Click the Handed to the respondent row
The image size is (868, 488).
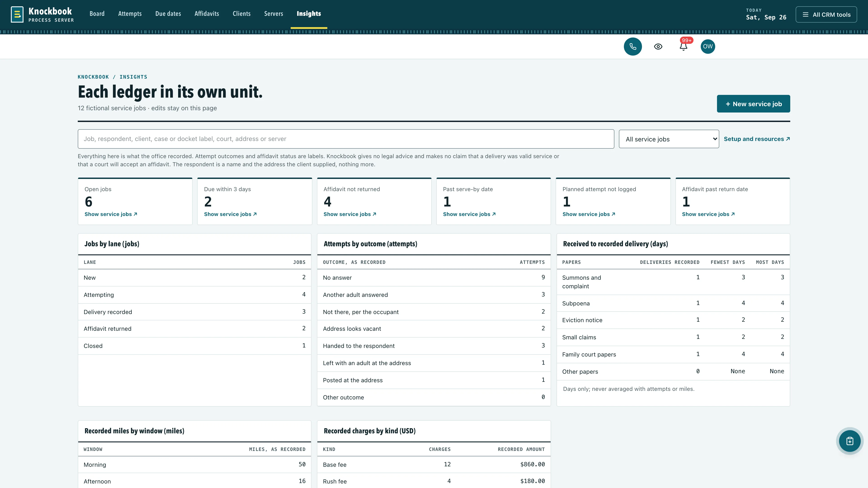434,346
